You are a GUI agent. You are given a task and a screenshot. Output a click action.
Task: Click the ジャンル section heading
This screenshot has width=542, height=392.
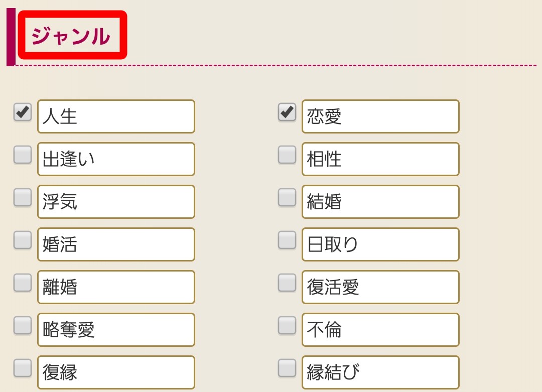point(71,37)
